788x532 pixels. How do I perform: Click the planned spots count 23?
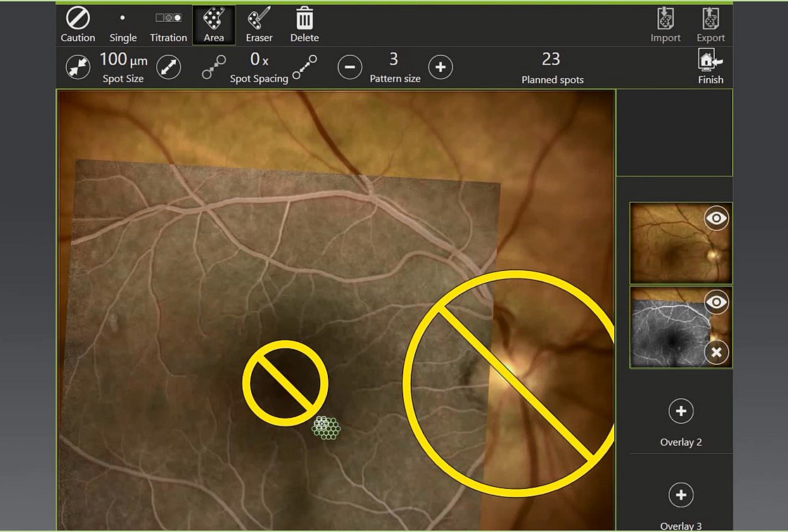pyautogui.click(x=551, y=59)
